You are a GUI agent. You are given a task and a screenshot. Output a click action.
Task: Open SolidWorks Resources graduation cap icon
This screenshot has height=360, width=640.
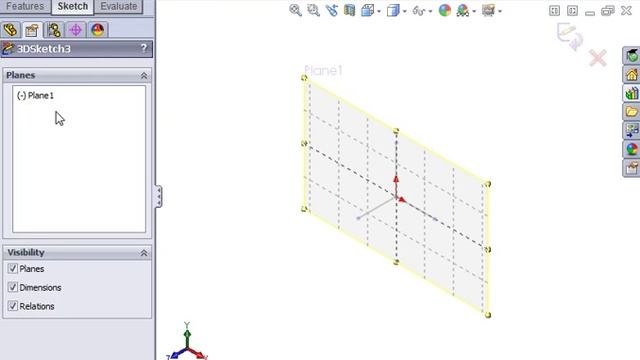pos(631,56)
